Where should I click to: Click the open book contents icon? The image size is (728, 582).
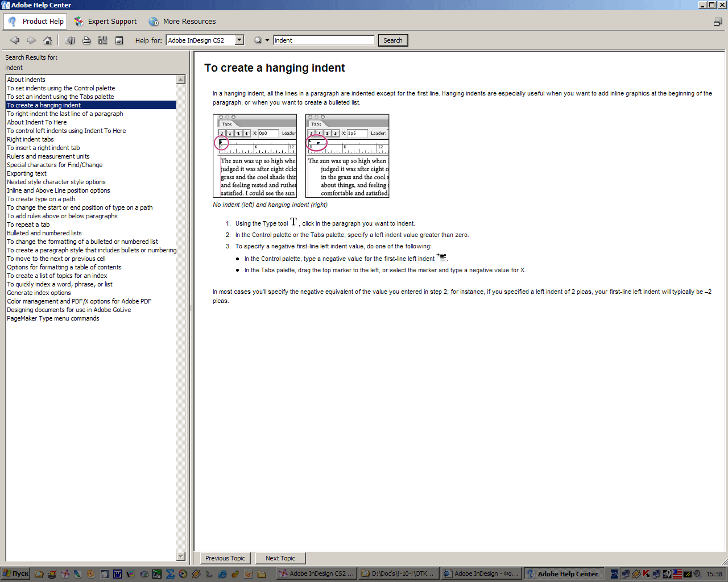pyautogui.click(x=70, y=40)
